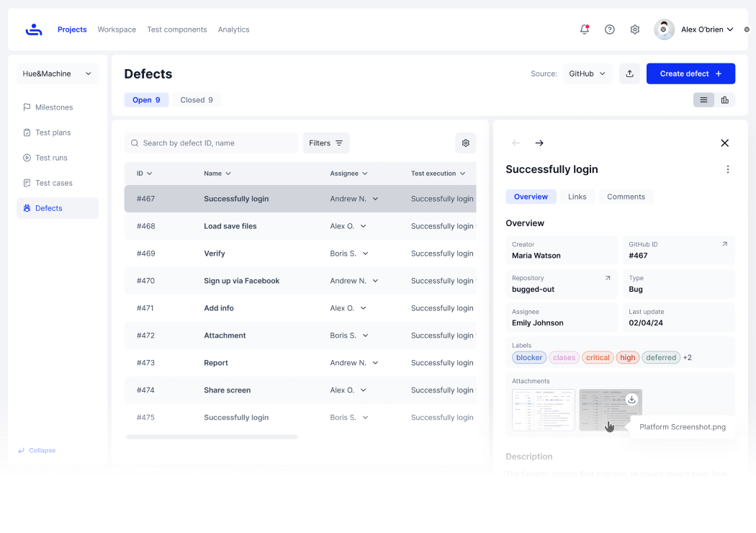Open Test plans in the sidebar
This screenshot has height=533, width=756.
click(x=58, y=132)
